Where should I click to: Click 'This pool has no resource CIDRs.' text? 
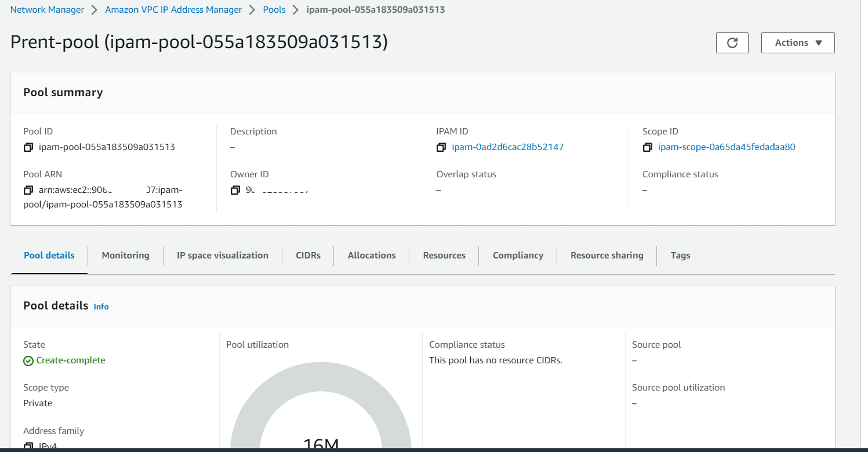[x=496, y=360]
